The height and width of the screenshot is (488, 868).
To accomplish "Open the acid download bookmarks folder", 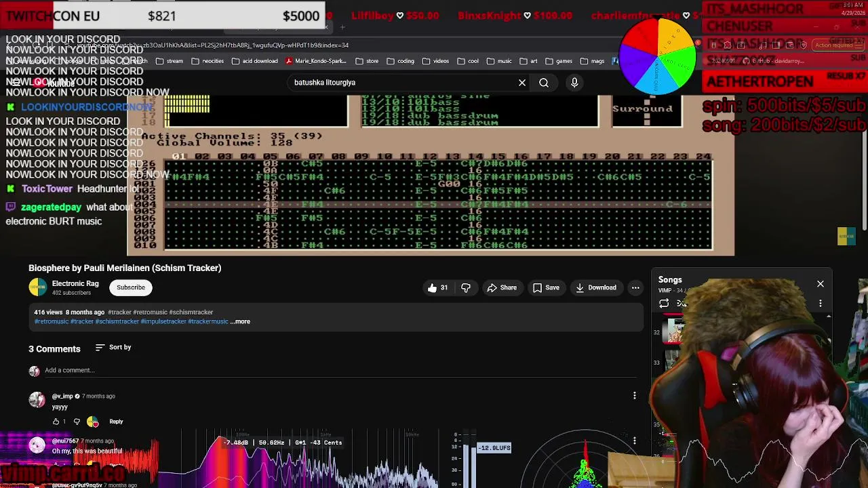I will [x=255, y=61].
